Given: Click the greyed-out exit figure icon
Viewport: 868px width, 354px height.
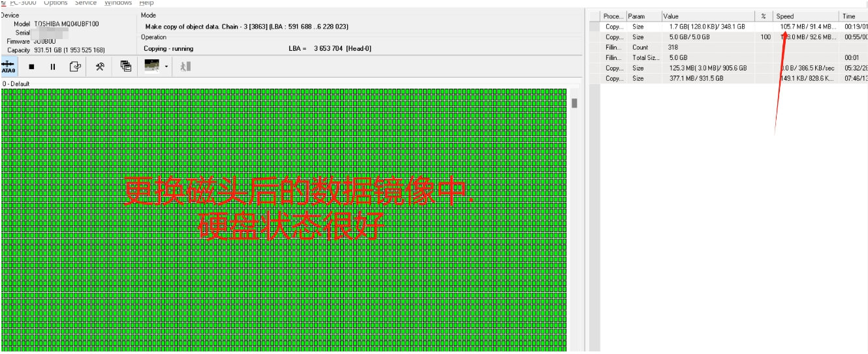Looking at the screenshot, I should 185,66.
